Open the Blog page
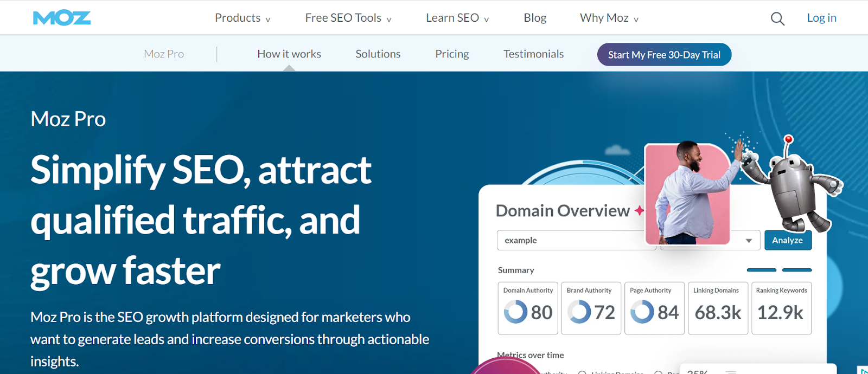The height and width of the screenshot is (374, 868). pyautogui.click(x=535, y=18)
